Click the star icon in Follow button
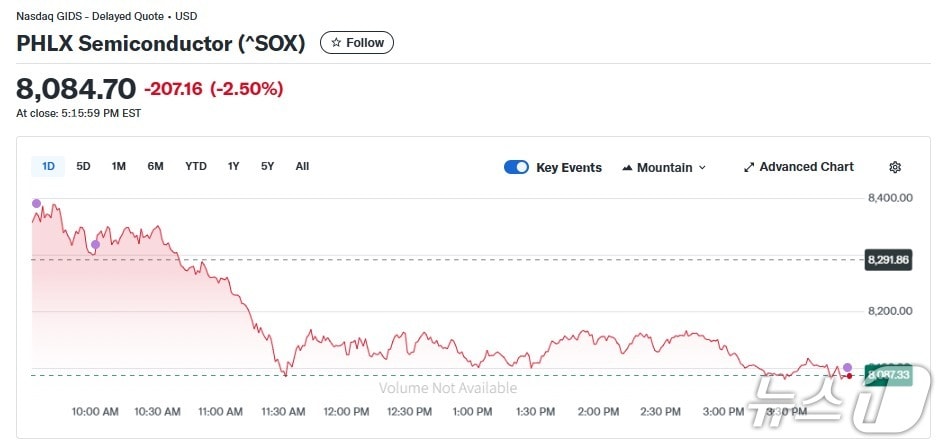The image size is (945, 447). pos(336,43)
